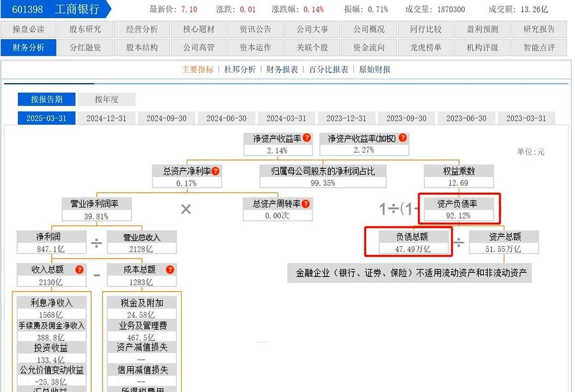Open the 核心题材 tab
Image resolution: width=575 pixels, height=392 pixels.
coord(199,30)
